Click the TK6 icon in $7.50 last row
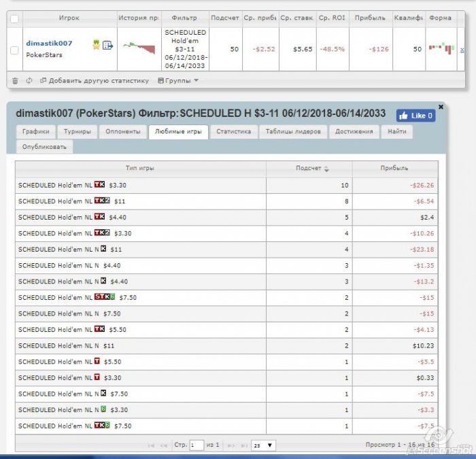This screenshot has width=476, height=459. [102, 425]
